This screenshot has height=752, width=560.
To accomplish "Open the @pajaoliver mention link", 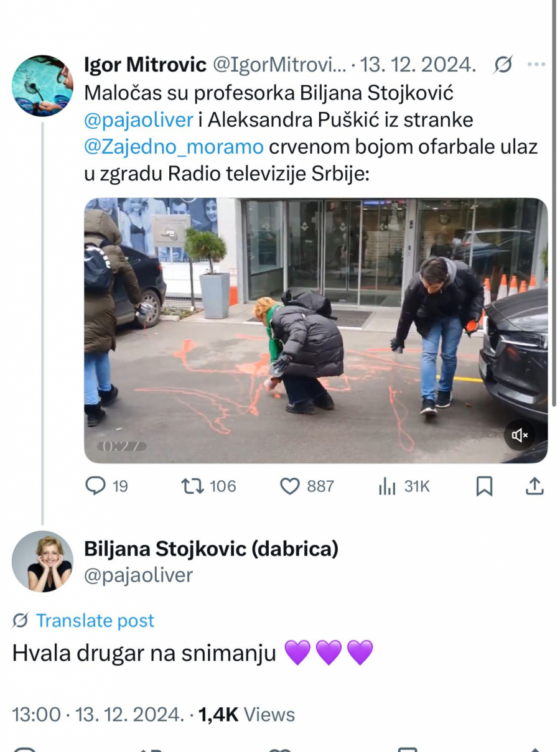I will 139,119.
